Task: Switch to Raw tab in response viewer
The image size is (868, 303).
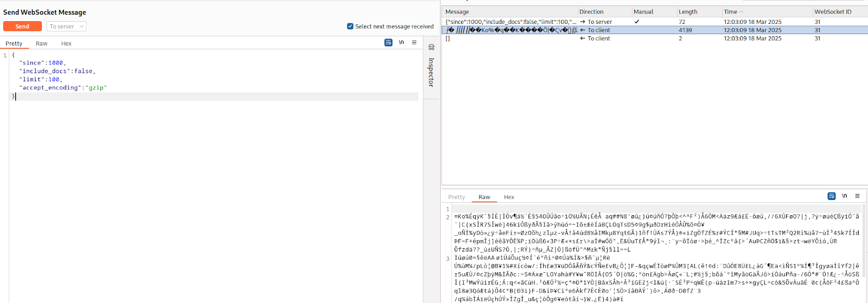Action: pyautogui.click(x=484, y=197)
